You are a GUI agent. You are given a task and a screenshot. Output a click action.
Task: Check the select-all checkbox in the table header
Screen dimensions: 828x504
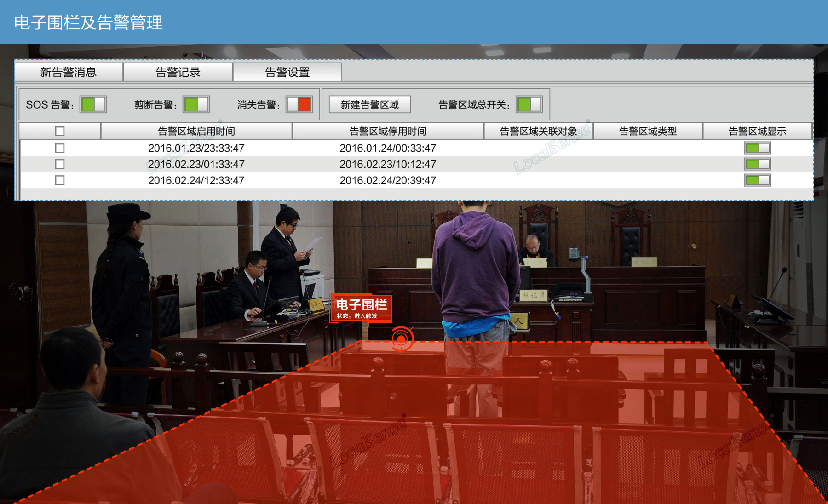pyautogui.click(x=60, y=131)
